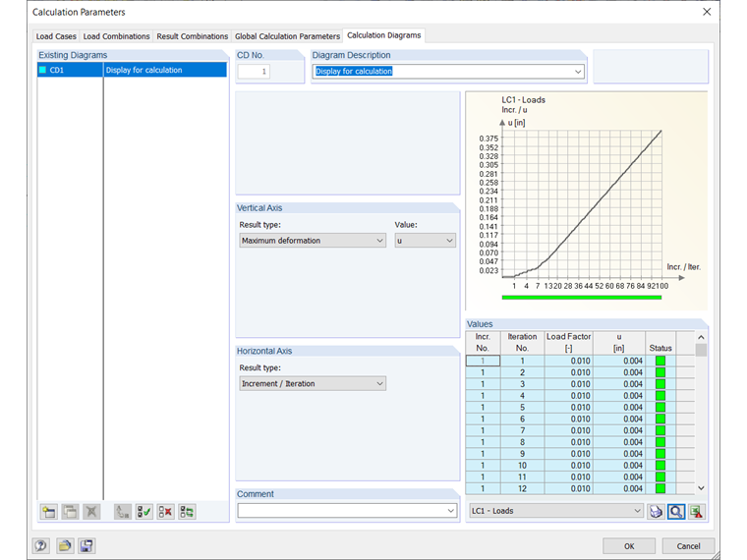This screenshot has height=560, width=747.
Task: Open the Horizontal Axis Result type dropdown
Action: pyautogui.click(x=379, y=384)
